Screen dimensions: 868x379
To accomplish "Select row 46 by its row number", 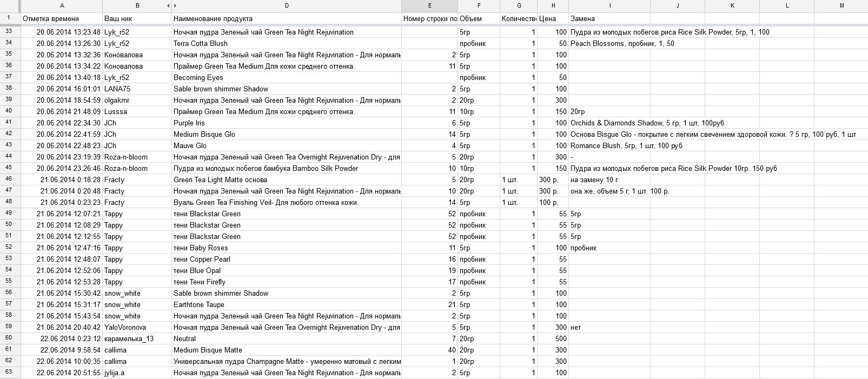I will [x=10, y=179].
